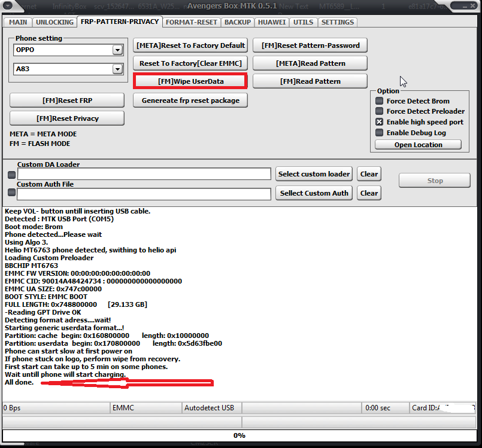482x448 pixels.
Task: Enable Force Detect Preloader checkbox
Action: [380, 111]
